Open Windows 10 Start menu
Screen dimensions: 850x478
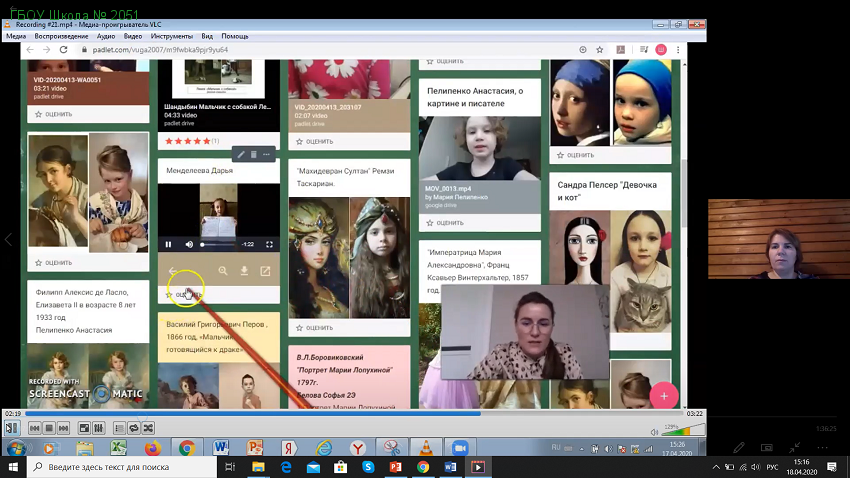tap(13, 467)
